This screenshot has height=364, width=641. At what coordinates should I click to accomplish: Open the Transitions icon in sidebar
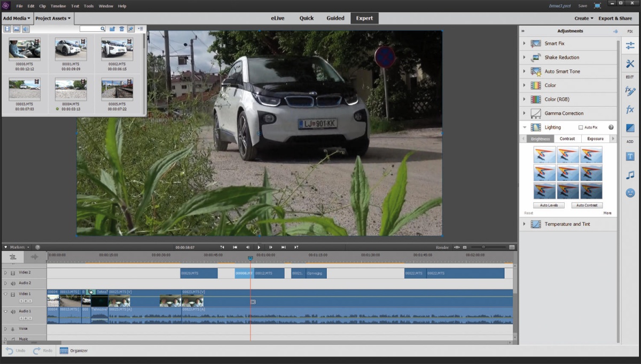[x=630, y=128]
